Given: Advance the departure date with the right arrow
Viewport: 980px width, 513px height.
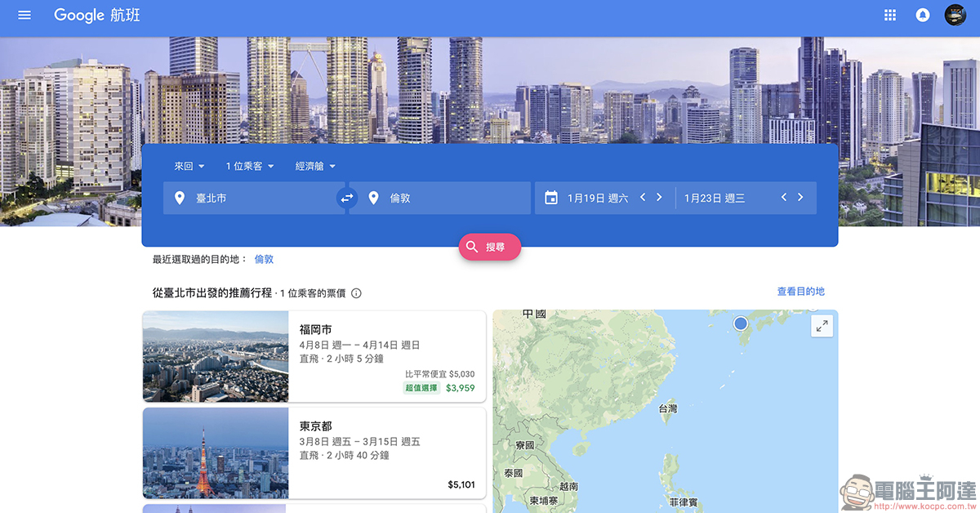Looking at the screenshot, I should pos(659,197).
